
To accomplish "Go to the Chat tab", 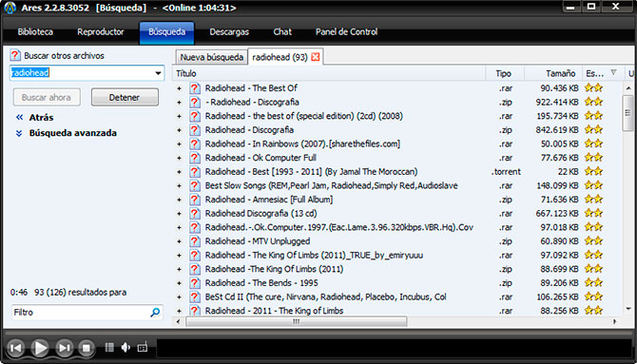I will 282,32.
